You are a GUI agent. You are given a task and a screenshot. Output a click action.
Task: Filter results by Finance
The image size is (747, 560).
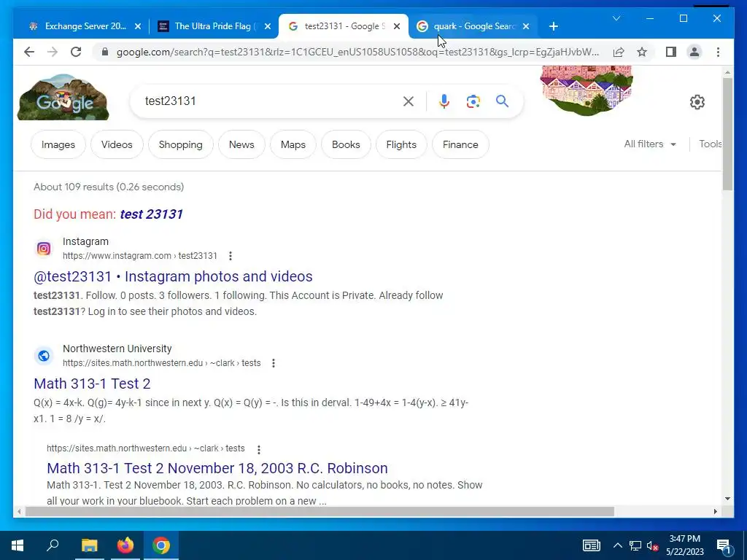(x=460, y=144)
